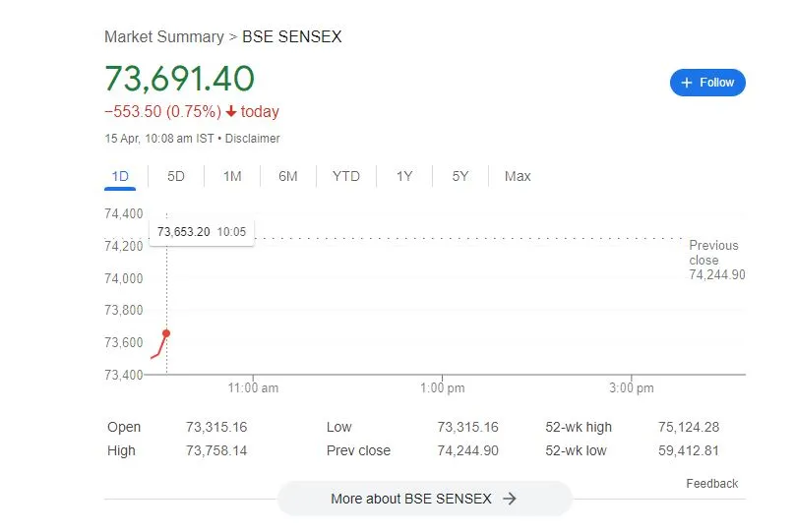Follow the BSE SENSEX index
796x532 pixels.
coord(708,83)
